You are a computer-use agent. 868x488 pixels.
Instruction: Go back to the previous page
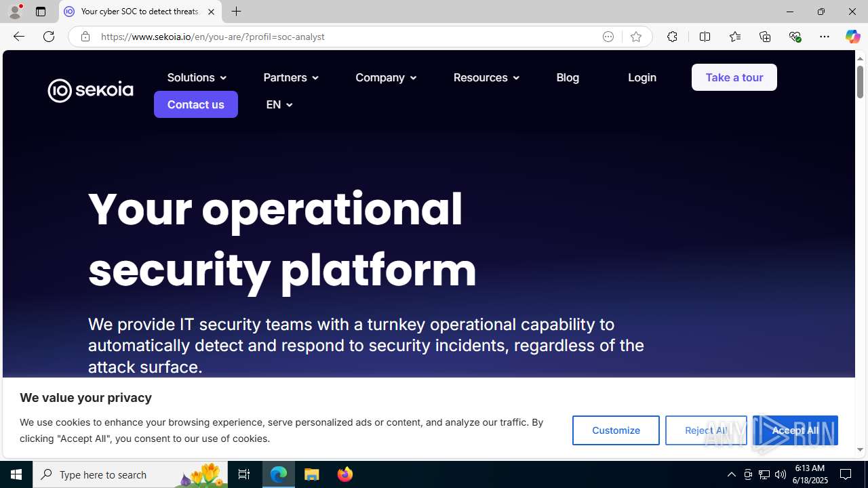tap(18, 37)
